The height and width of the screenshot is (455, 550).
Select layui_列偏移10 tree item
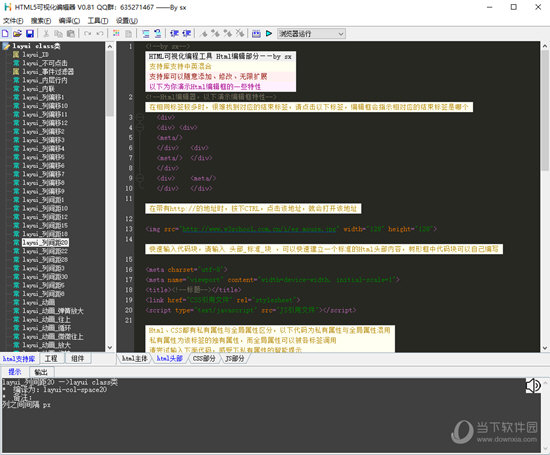tap(45, 106)
